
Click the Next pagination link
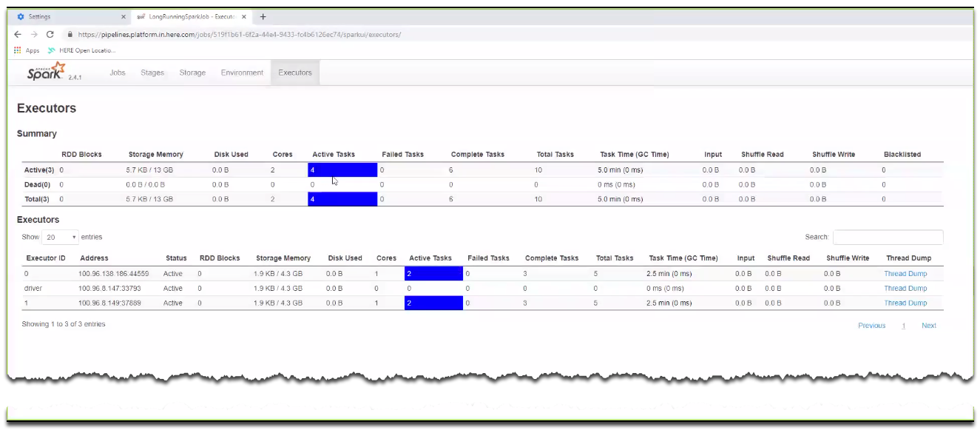tap(928, 325)
